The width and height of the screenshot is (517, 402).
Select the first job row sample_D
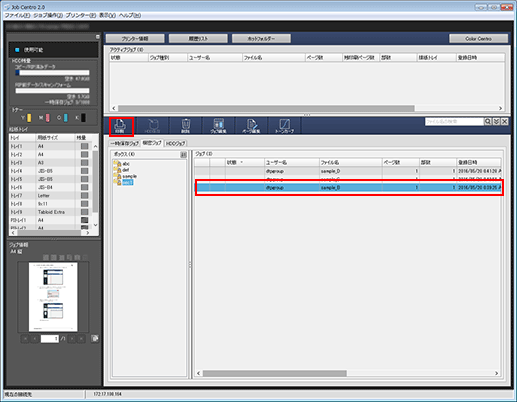pyautogui.click(x=348, y=171)
